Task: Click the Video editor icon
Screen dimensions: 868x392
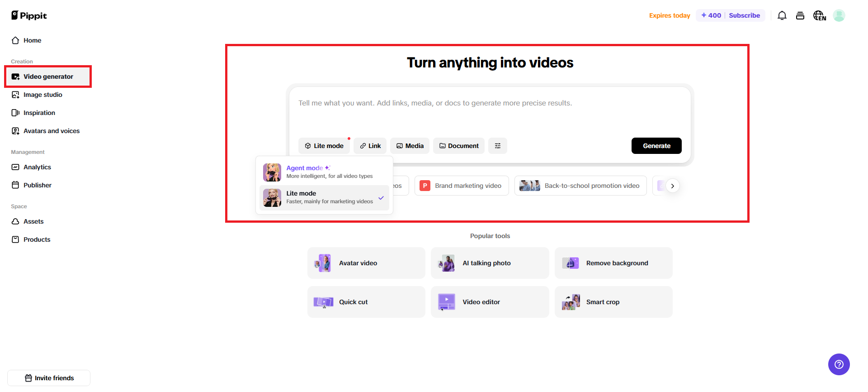Action: coord(447,302)
